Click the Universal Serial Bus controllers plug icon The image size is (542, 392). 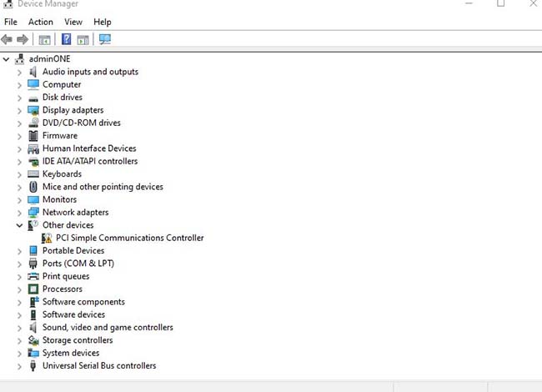coord(33,366)
